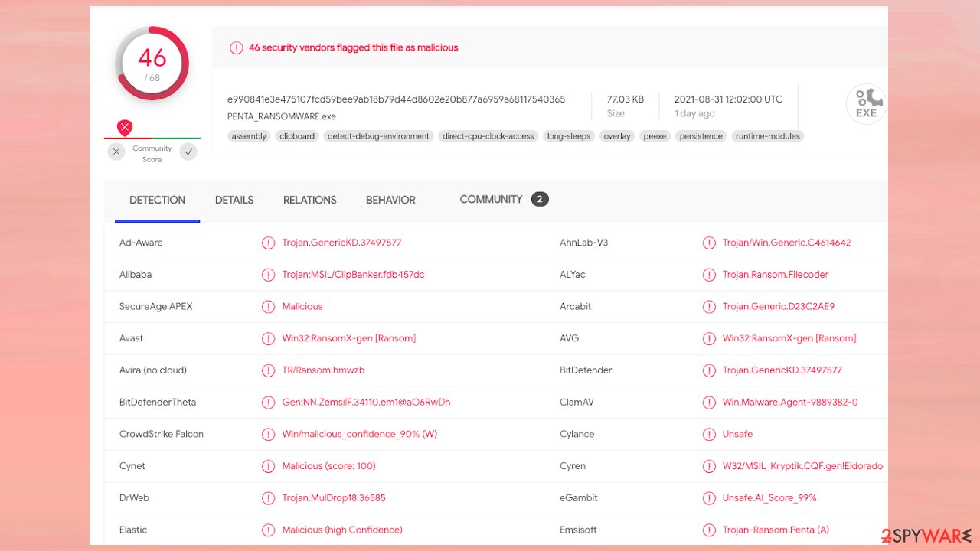The height and width of the screenshot is (551, 980).
Task: Click the 'Win.Malware.Agent-9889382-0' result
Action: [790, 402]
